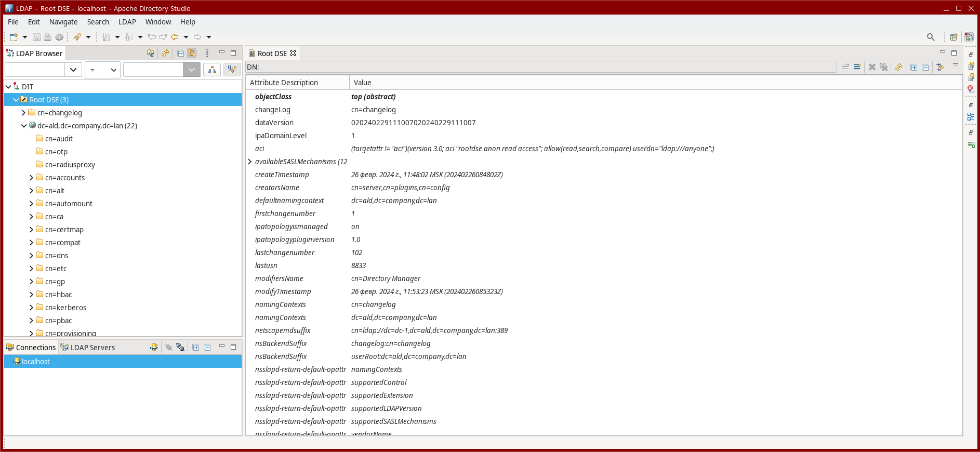This screenshot has height=452, width=980.
Task: Expand the cn=accounts entry
Action: 32,178
